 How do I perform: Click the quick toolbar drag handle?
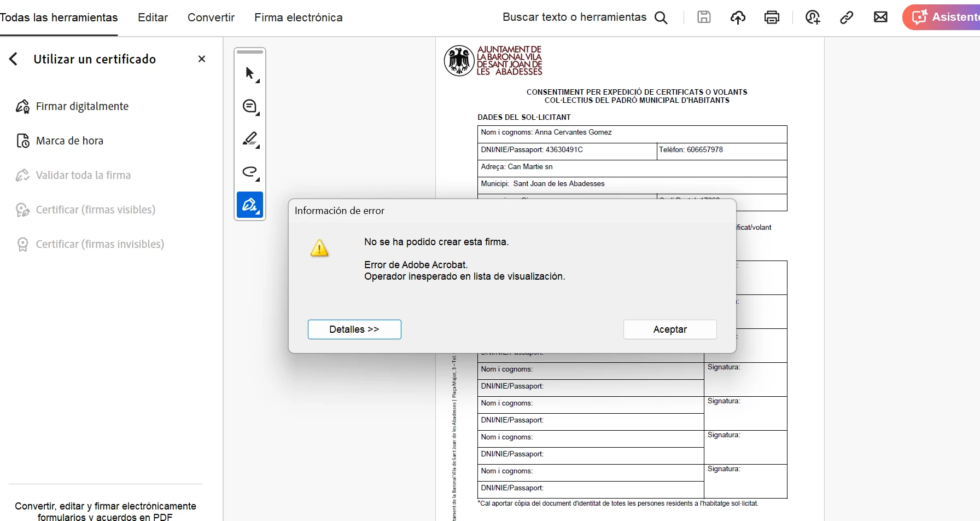[250, 52]
